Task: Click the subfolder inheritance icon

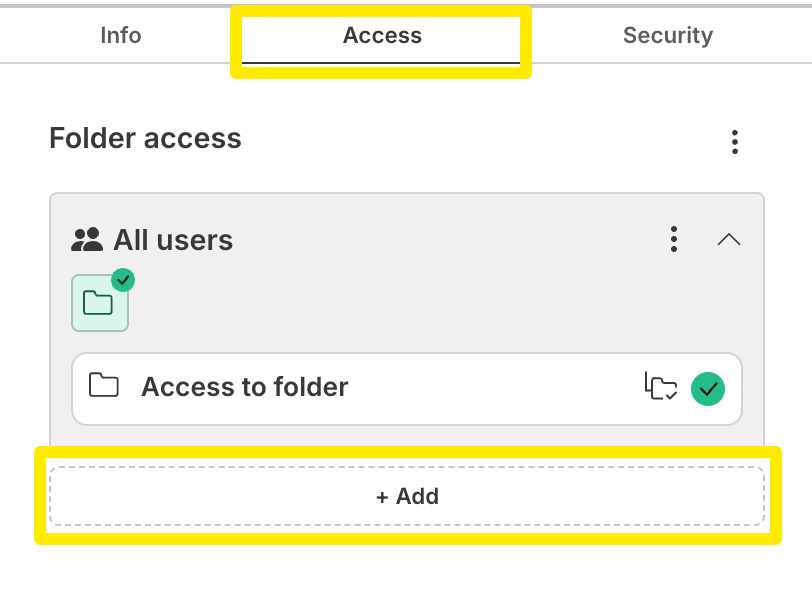Action: click(x=660, y=387)
